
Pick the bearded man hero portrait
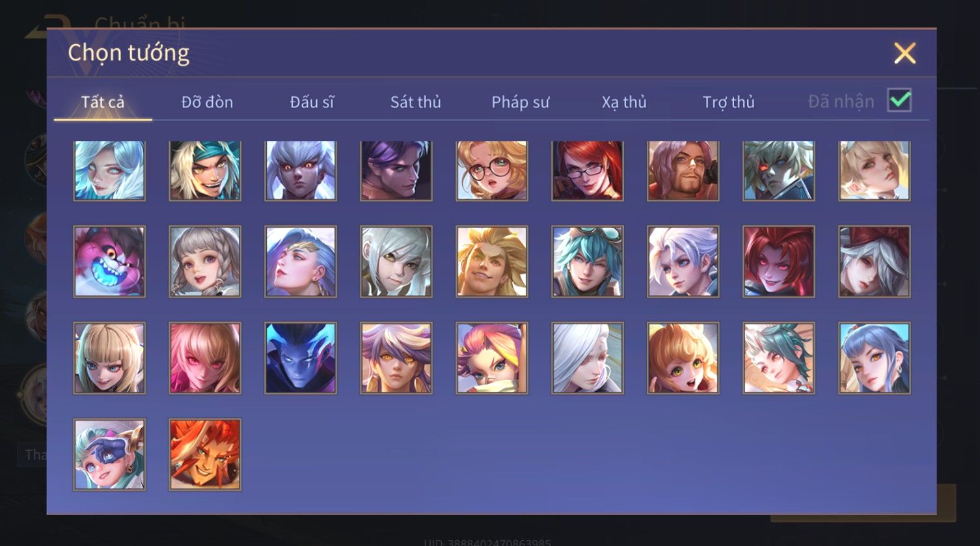click(x=683, y=171)
